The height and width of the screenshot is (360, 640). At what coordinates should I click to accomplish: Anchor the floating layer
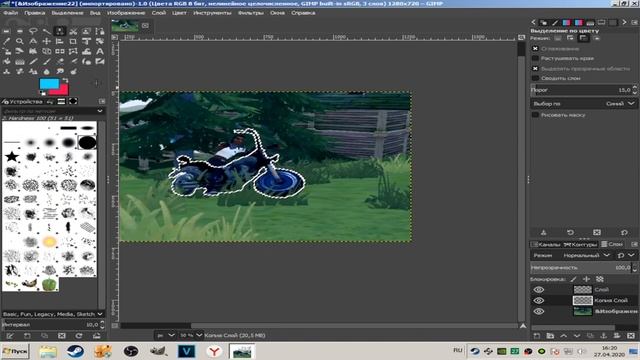click(x=604, y=336)
